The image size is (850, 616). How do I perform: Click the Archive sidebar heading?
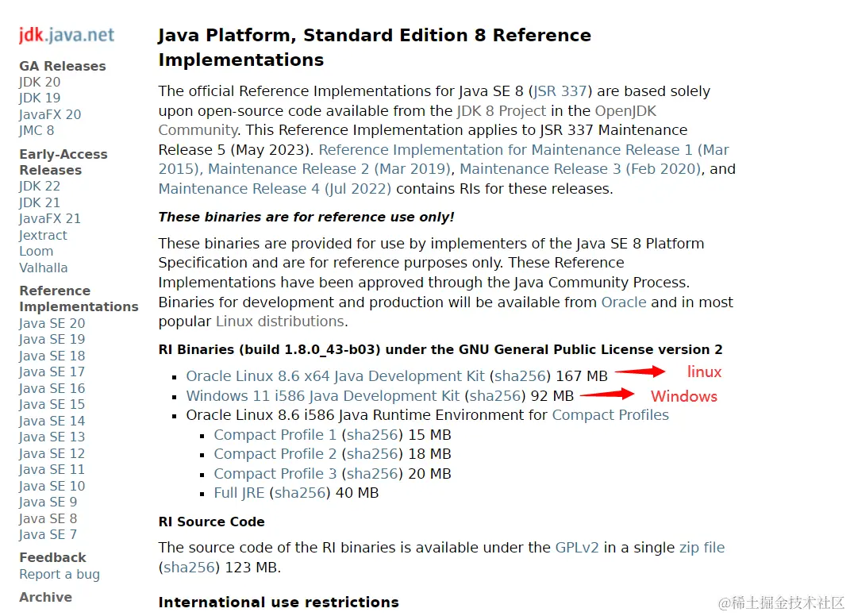[45, 597]
